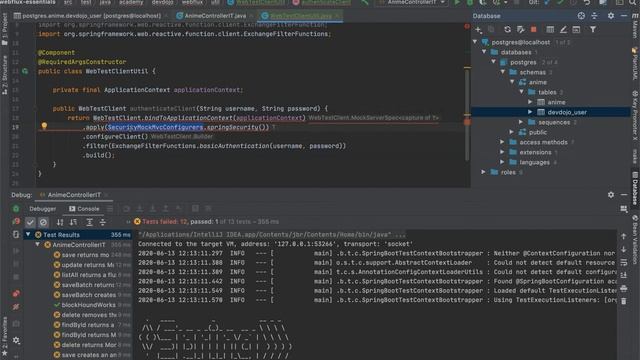The image size is (640, 360).
Task: Select the languages folder row
Action: pos(550,162)
